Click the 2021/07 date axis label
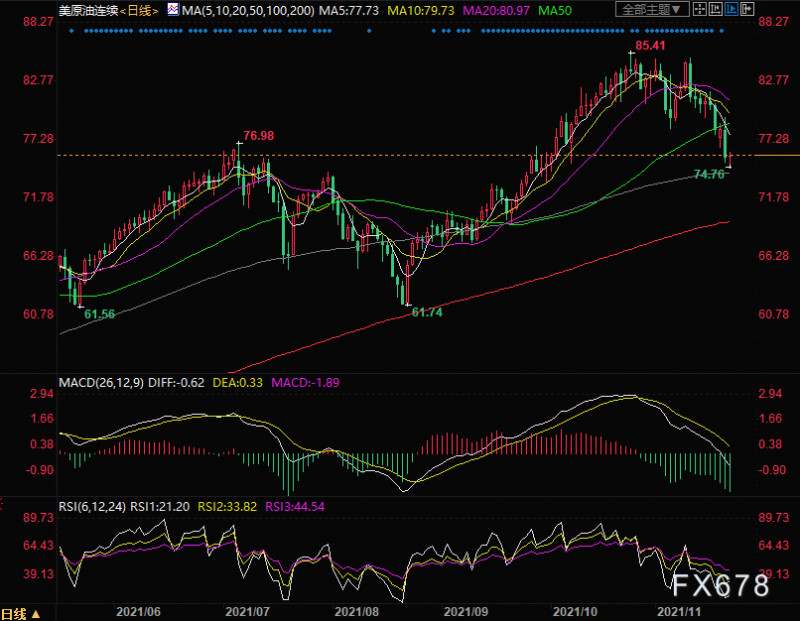 (x=247, y=611)
